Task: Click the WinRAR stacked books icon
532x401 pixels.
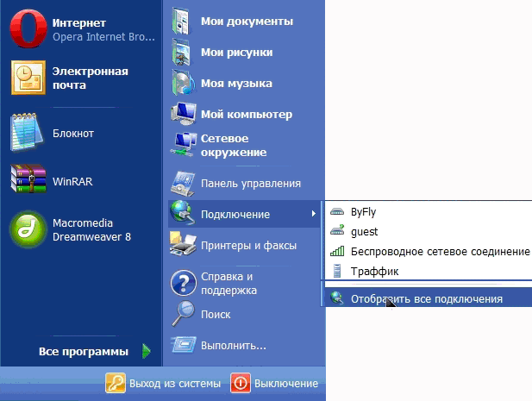Action: [x=28, y=179]
